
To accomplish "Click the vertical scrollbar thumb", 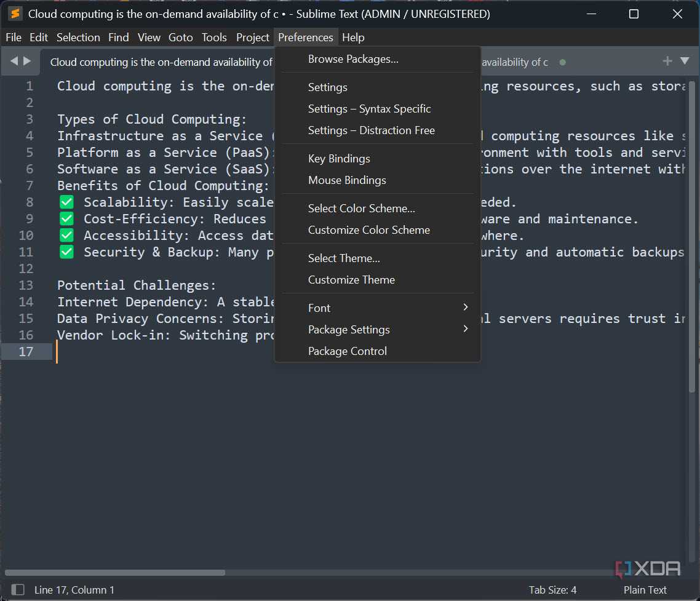I will click(x=691, y=237).
